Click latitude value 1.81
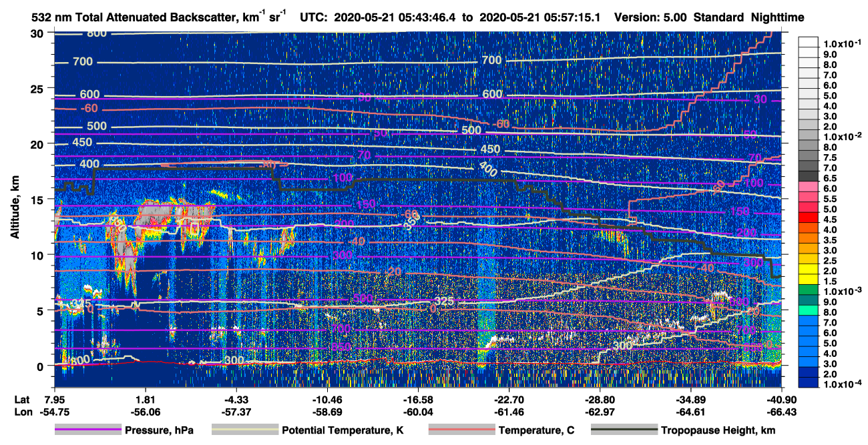Screen dimensions: 868x445 tap(145, 399)
